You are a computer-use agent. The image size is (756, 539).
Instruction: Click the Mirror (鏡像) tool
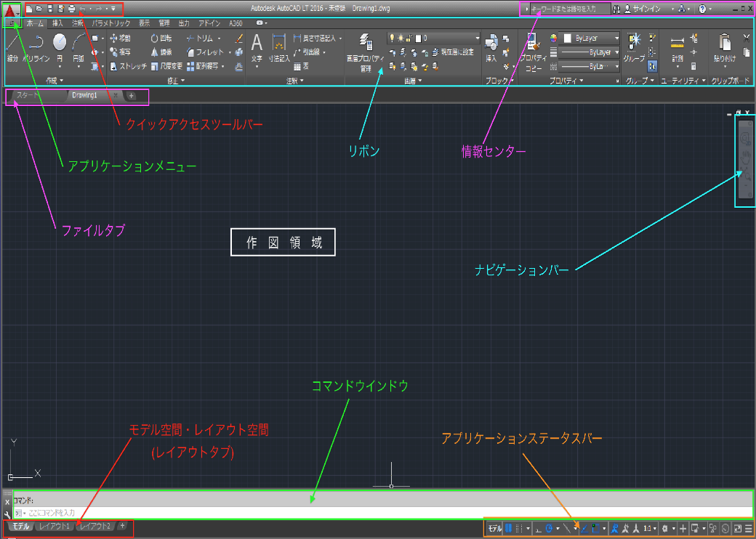pyautogui.click(x=161, y=52)
